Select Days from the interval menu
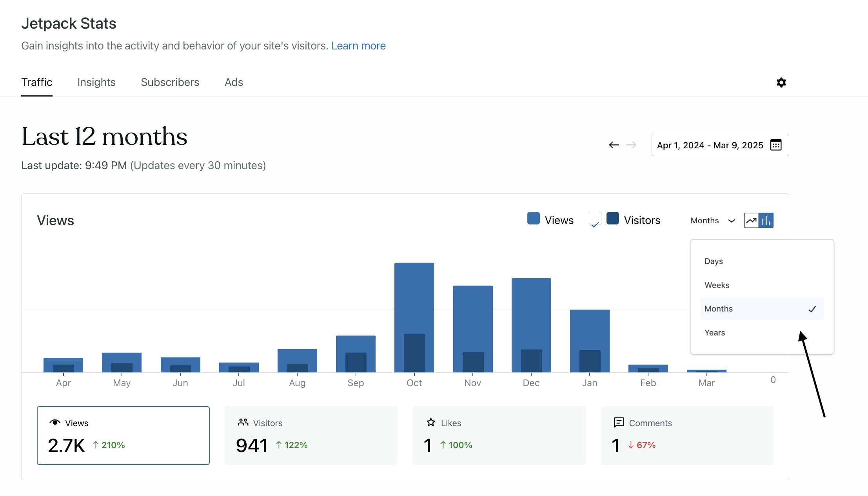 tap(714, 261)
